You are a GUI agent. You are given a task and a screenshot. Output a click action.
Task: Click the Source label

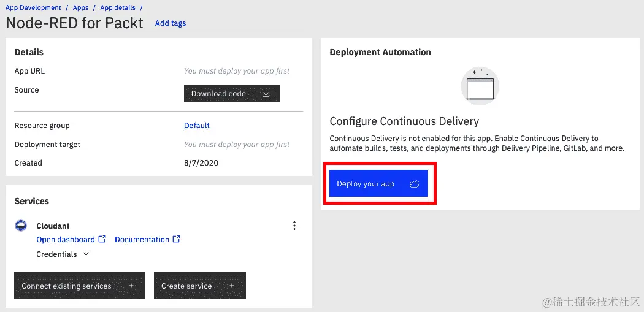(x=27, y=90)
